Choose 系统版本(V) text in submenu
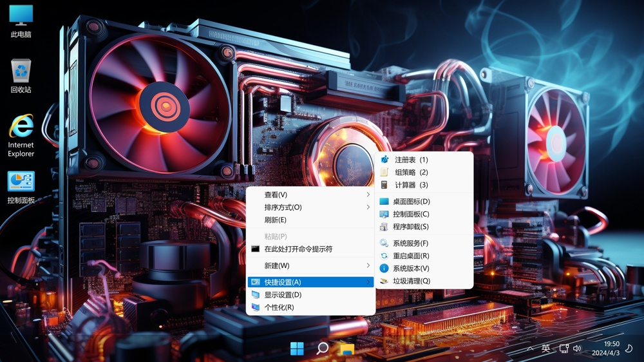 tap(411, 269)
